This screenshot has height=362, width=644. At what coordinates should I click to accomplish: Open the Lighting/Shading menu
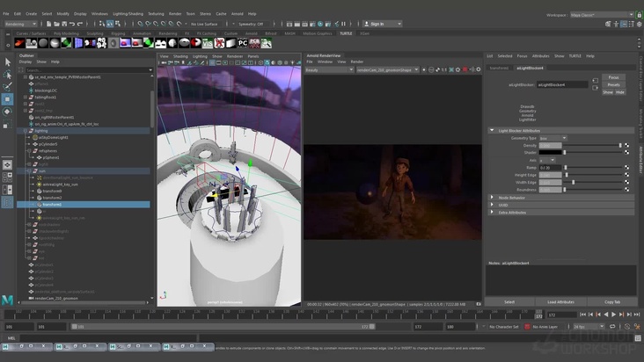(128, 13)
